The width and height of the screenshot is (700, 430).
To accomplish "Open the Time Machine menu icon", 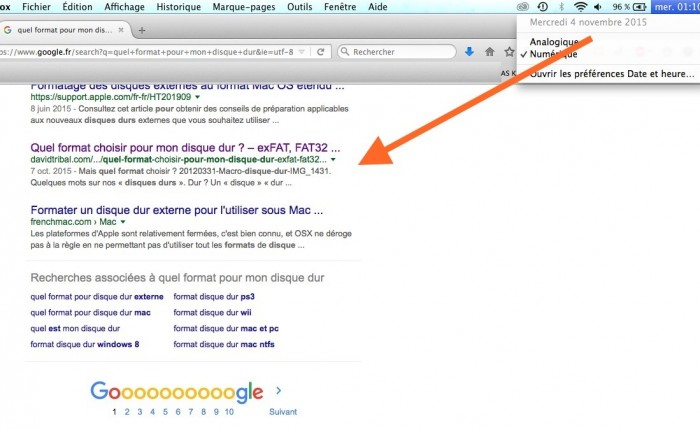I will [542, 7].
